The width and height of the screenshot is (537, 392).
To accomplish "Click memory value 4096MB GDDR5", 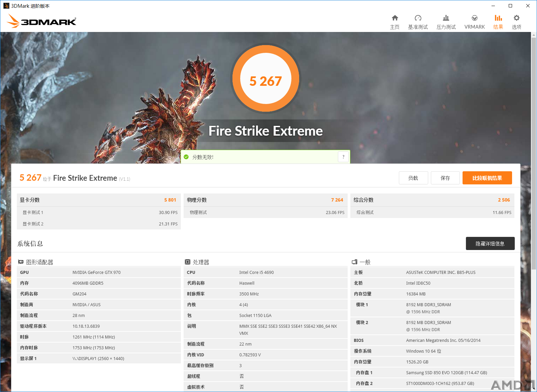I will 88,283.
